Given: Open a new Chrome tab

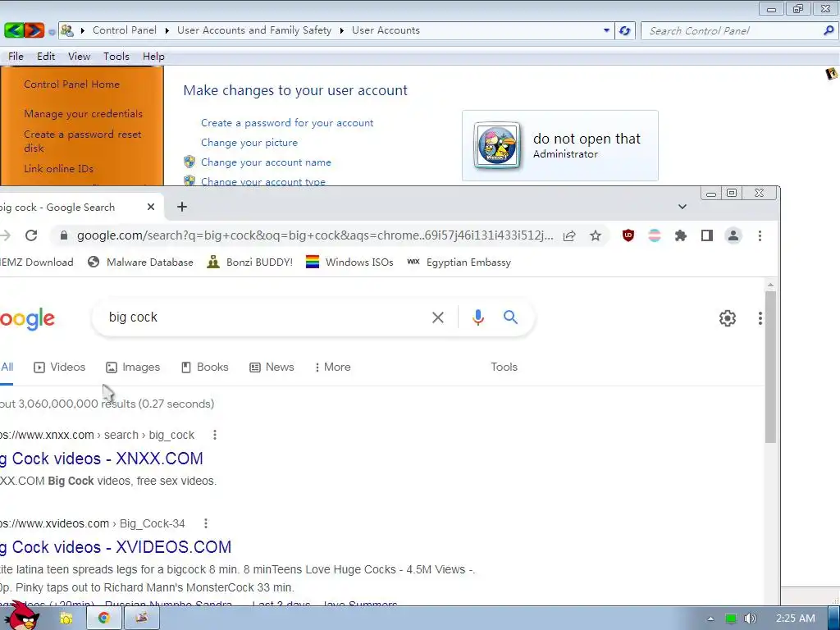Looking at the screenshot, I should click(x=182, y=207).
